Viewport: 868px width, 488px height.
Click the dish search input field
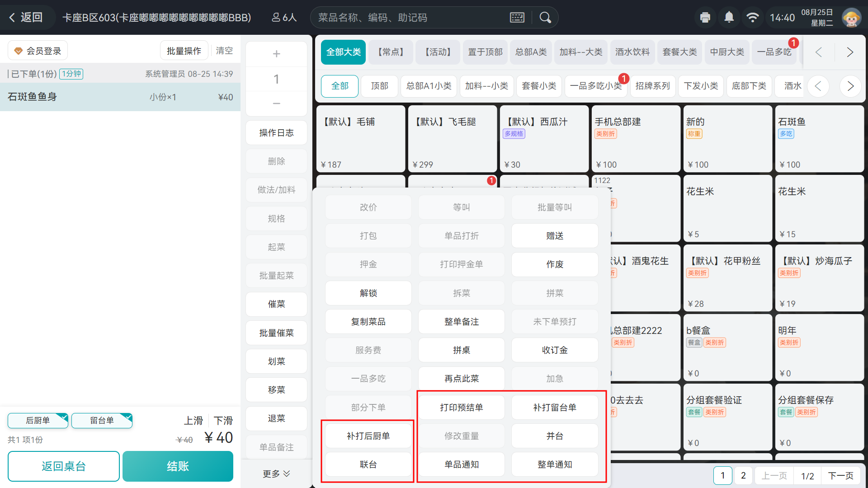click(411, 18)
